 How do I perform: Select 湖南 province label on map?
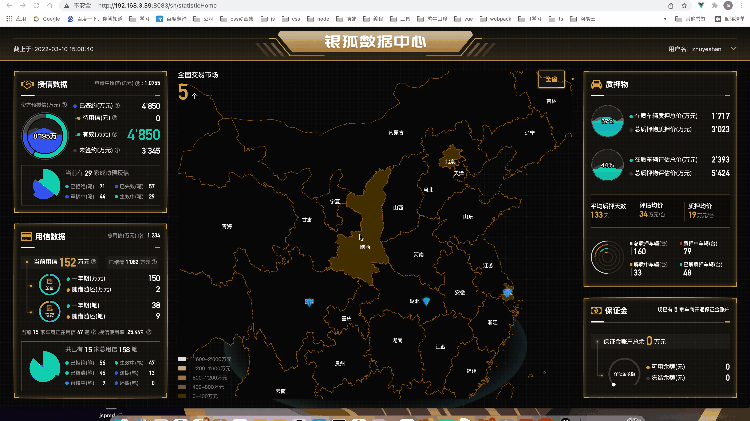tap(397, 341)
